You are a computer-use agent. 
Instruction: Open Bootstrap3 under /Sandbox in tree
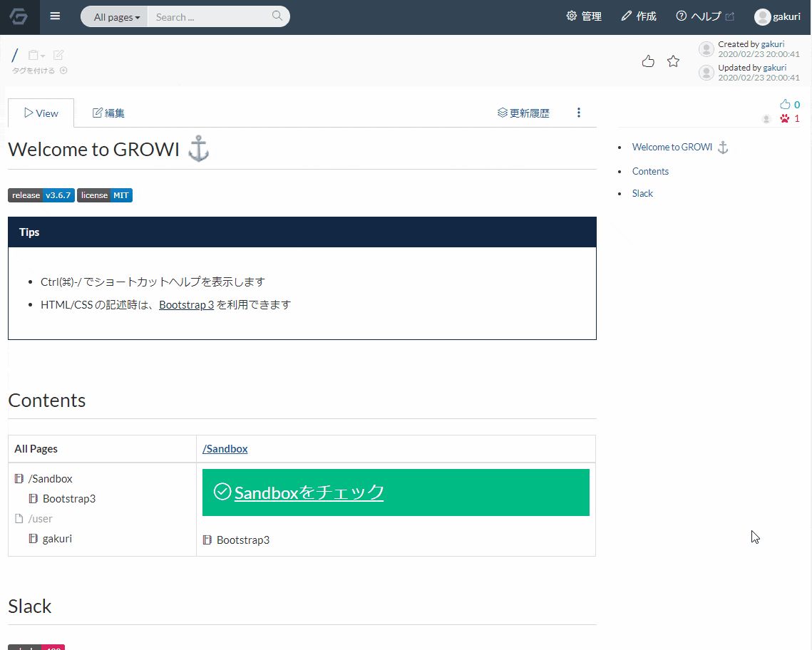point(69,498)
